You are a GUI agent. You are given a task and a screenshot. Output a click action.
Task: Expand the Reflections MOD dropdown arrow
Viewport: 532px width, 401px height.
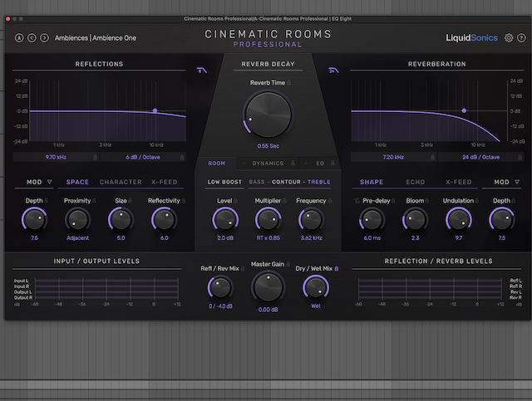tap(50, 182)
